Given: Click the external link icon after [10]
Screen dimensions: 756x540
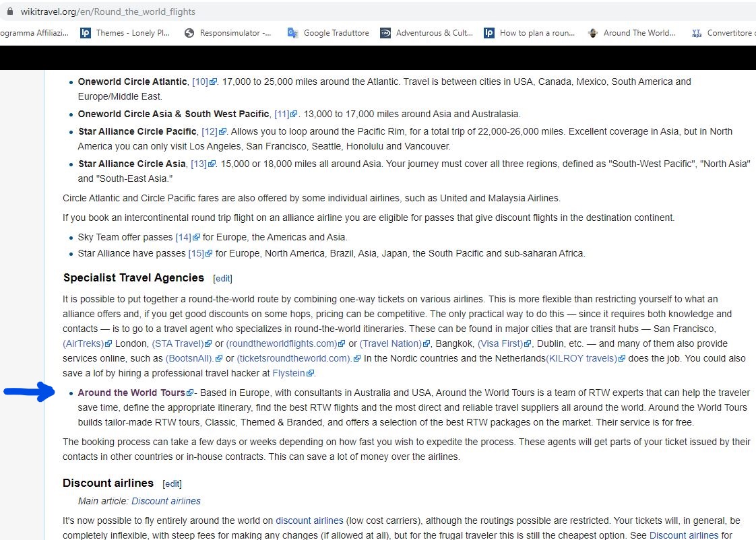Looking at the screenshot, I should pyautogui.click(x=213, y=82).
